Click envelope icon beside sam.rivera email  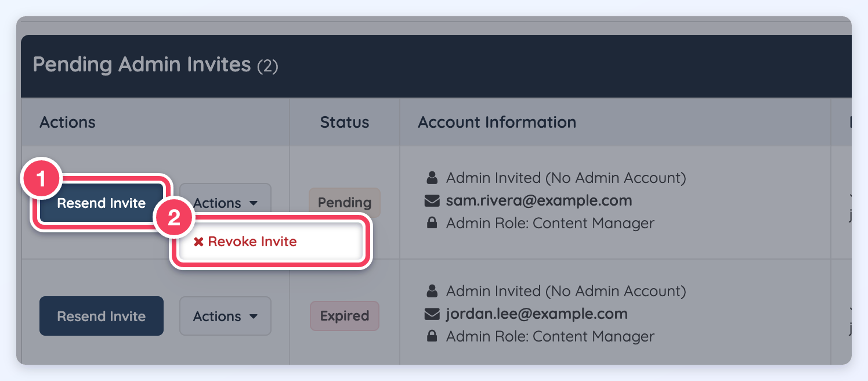(432, 201)
